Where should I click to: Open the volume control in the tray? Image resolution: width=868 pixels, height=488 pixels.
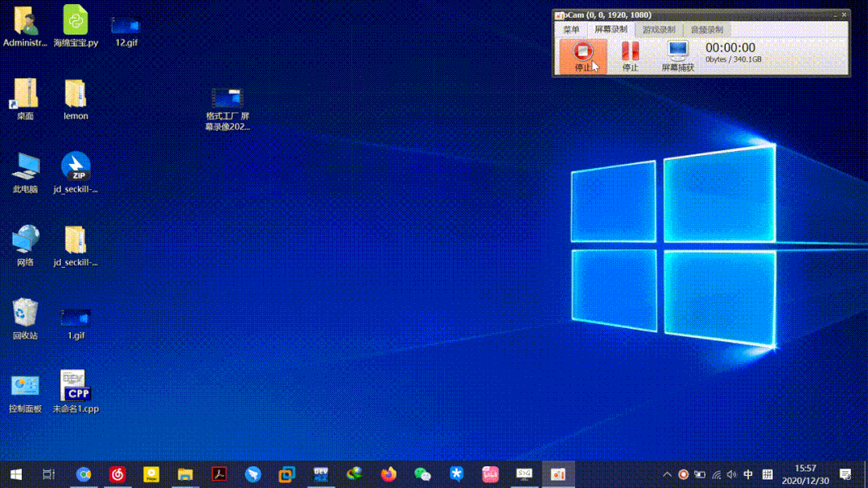[x=732, y=474]
